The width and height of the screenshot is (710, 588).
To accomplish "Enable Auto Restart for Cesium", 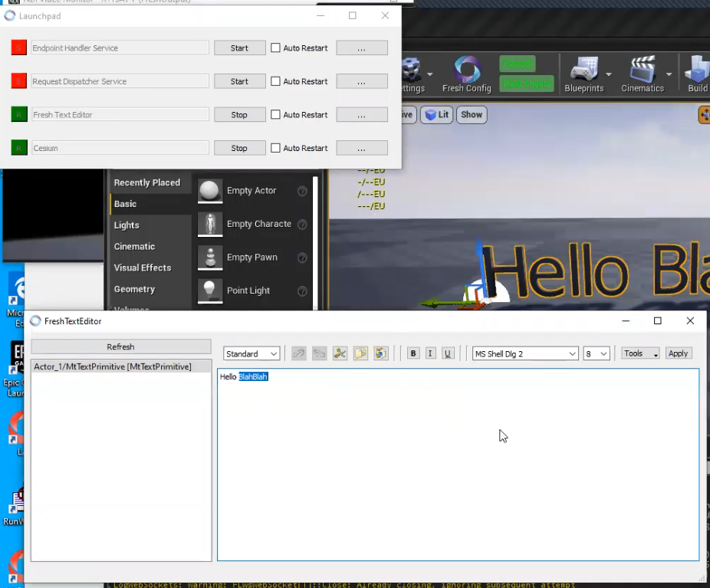I will (275, 147).
